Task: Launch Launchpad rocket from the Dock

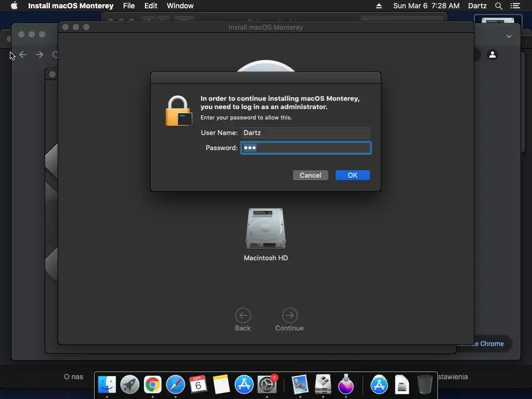Action: 129,385
